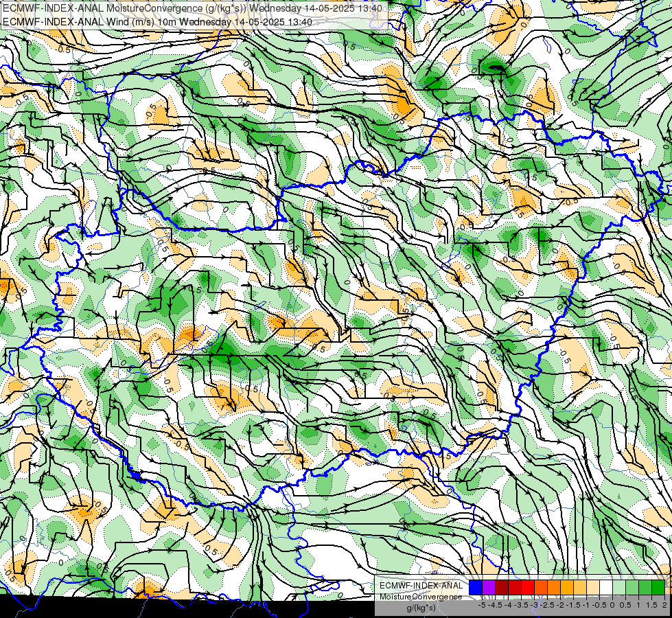Click the light orange swatch between -1.5 and -1
672x618 pixels.
pyautogui.click(x=580, y=588)
